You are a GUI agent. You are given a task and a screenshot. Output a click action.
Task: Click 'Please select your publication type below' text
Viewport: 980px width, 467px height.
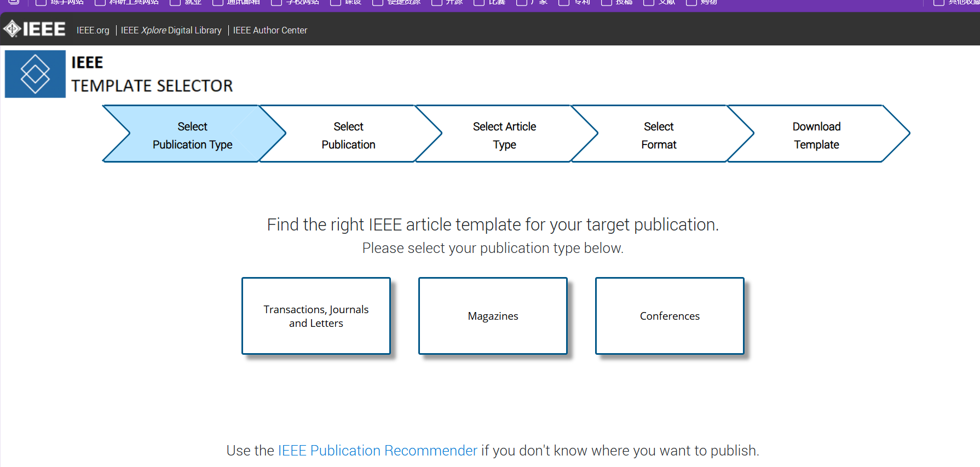pyautogui.click(x=493, y=248)
